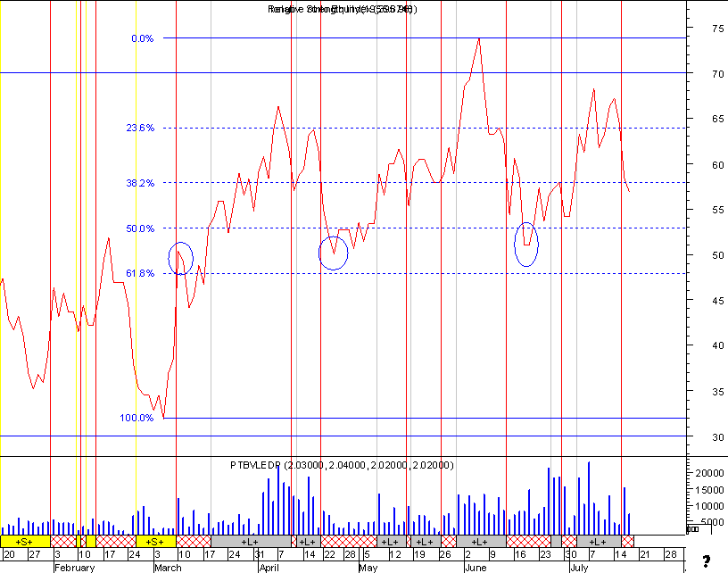
Task: Click the March month label
Action: 168,568
